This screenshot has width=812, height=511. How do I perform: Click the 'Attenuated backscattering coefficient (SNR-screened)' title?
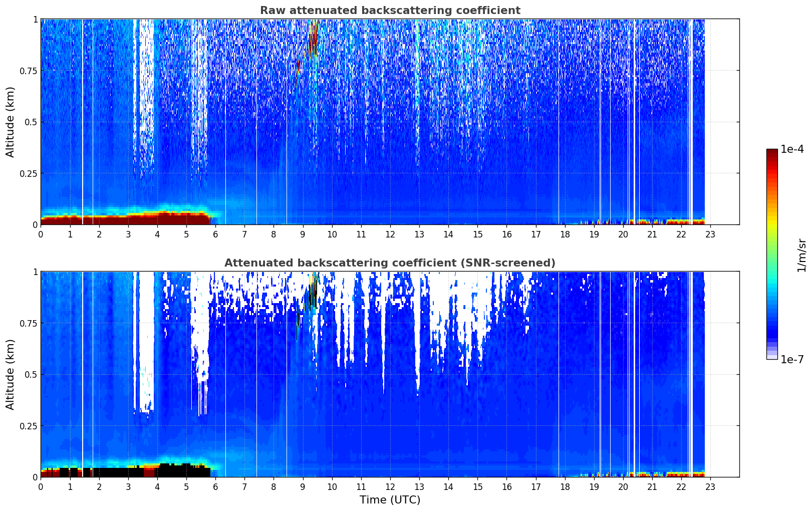tap(390, 263)
